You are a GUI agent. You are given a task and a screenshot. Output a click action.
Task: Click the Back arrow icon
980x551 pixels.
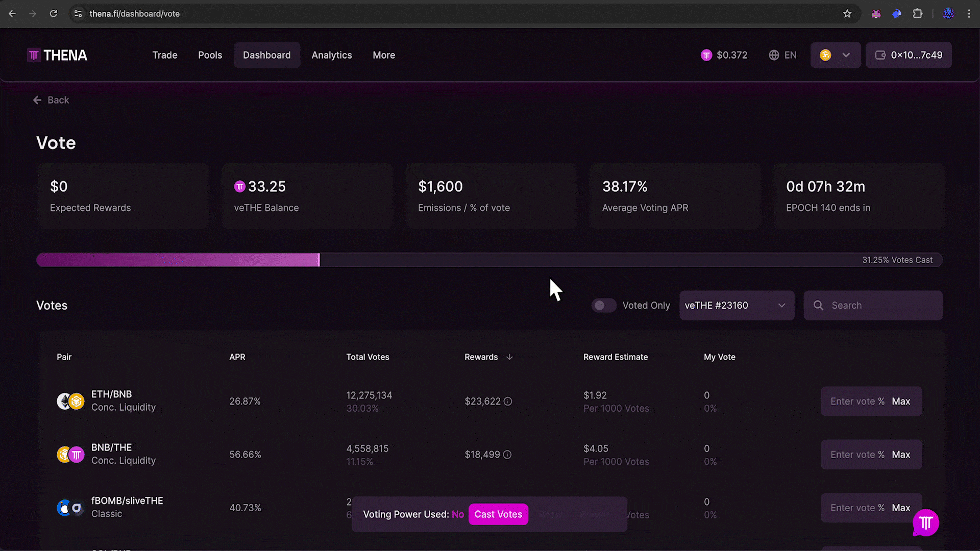tap(37, 100)
